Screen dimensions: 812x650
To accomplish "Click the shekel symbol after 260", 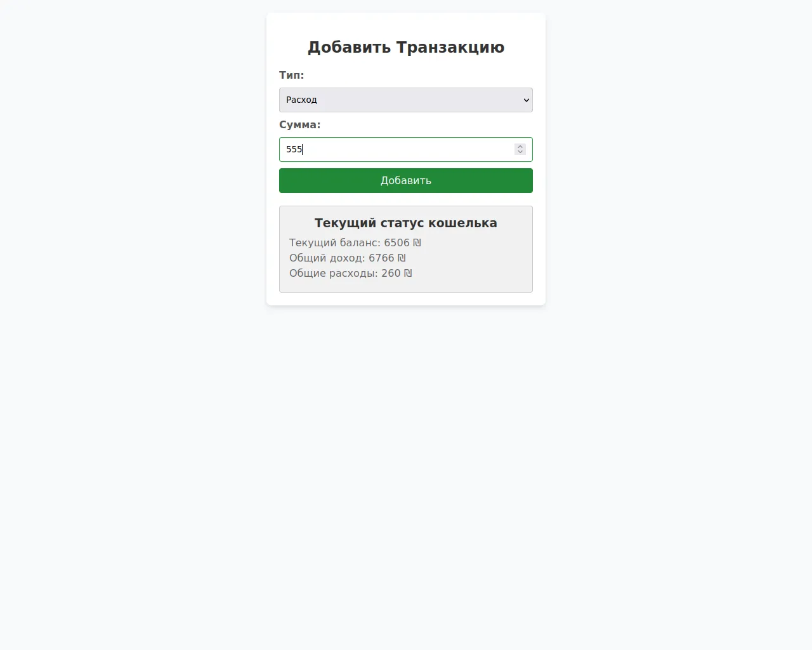I will (x=408, y=273).
